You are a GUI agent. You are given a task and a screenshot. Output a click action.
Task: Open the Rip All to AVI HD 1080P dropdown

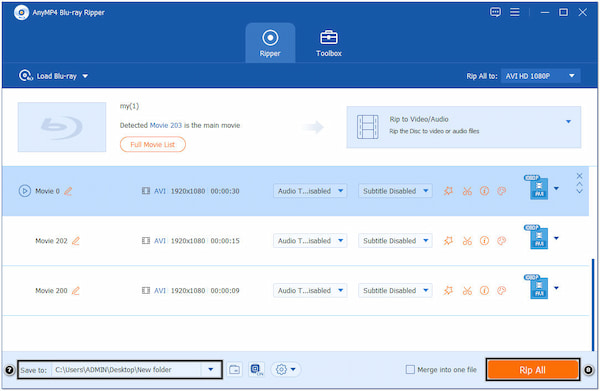pyautogui.click(x=540, y=76)
